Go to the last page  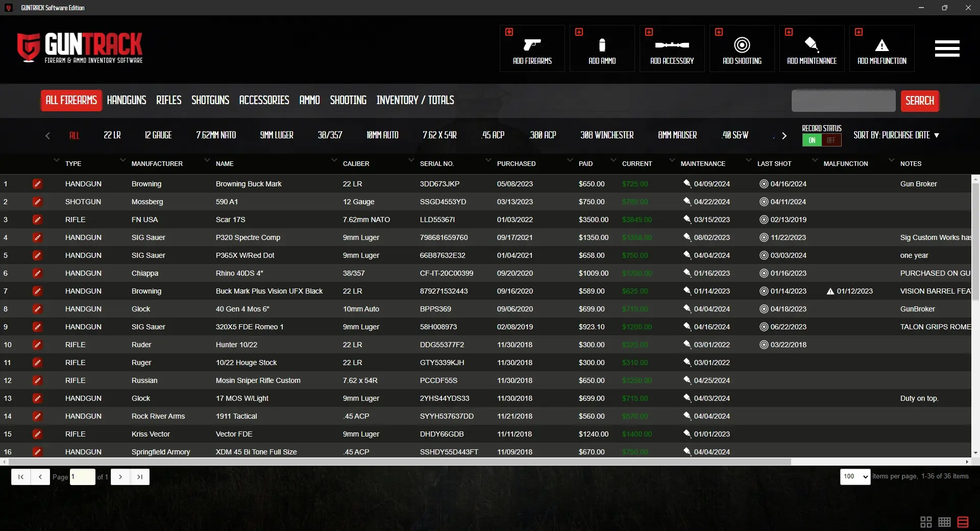click(140, 477)
